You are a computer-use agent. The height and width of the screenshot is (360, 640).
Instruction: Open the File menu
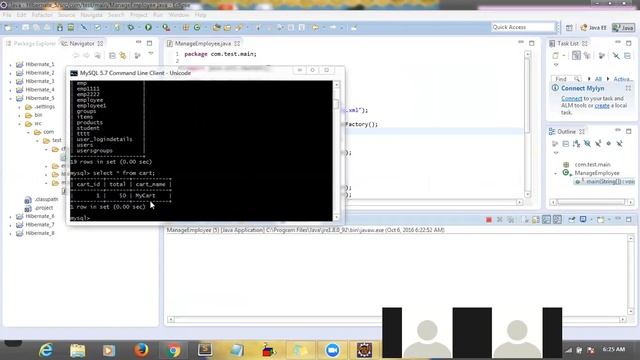[7, 15]
